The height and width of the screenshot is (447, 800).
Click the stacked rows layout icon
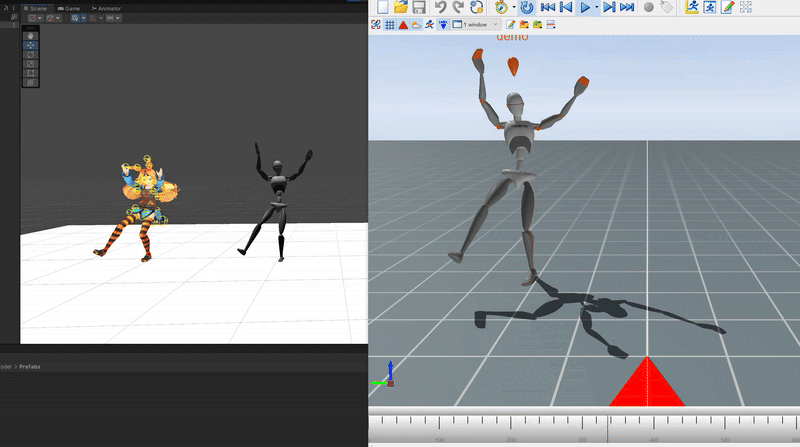pos(551,24)
